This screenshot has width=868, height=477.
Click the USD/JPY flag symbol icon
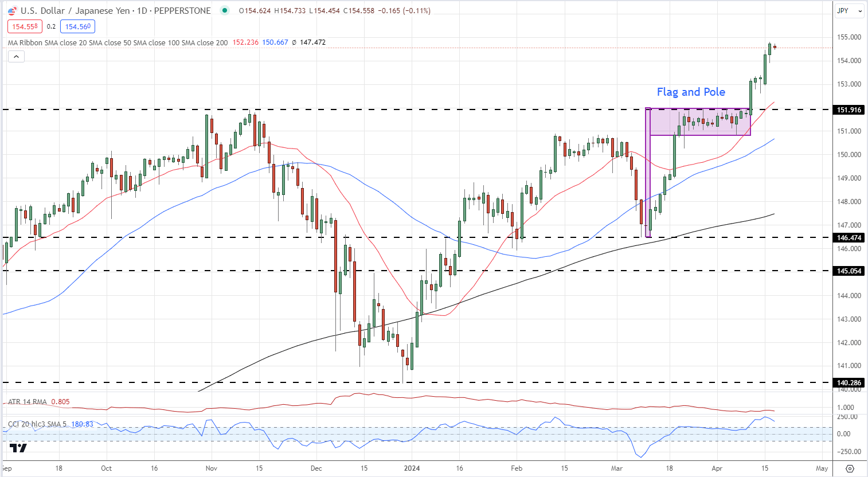point(12,10)
